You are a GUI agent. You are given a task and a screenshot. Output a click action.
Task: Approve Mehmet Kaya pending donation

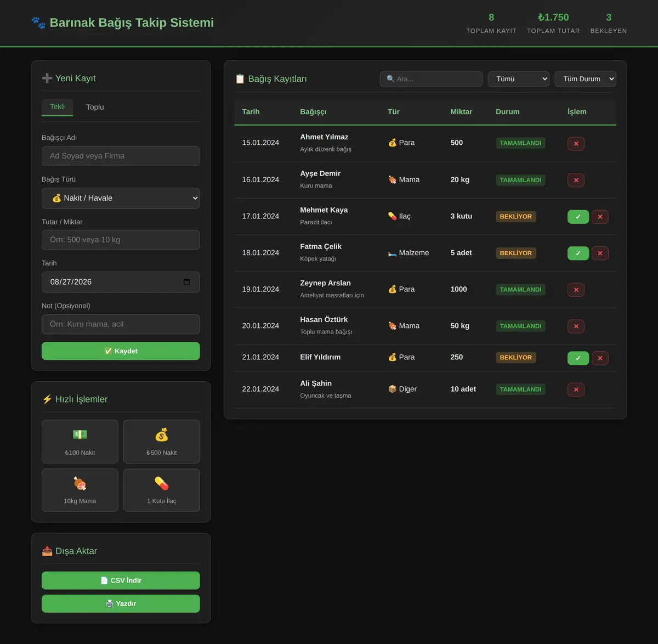point(578,217)
